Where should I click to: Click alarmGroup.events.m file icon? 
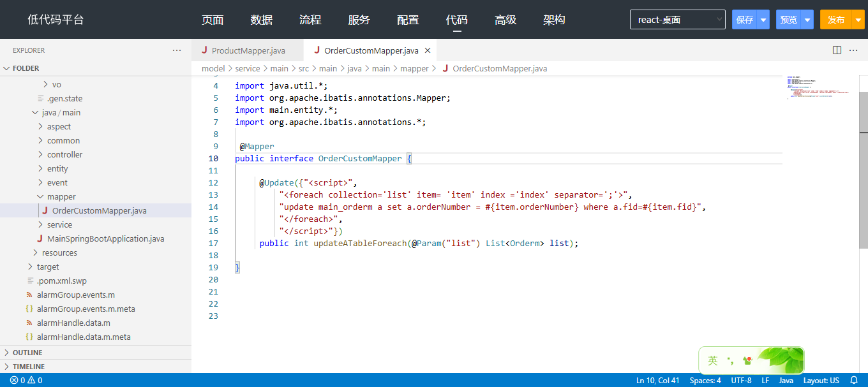29,295
